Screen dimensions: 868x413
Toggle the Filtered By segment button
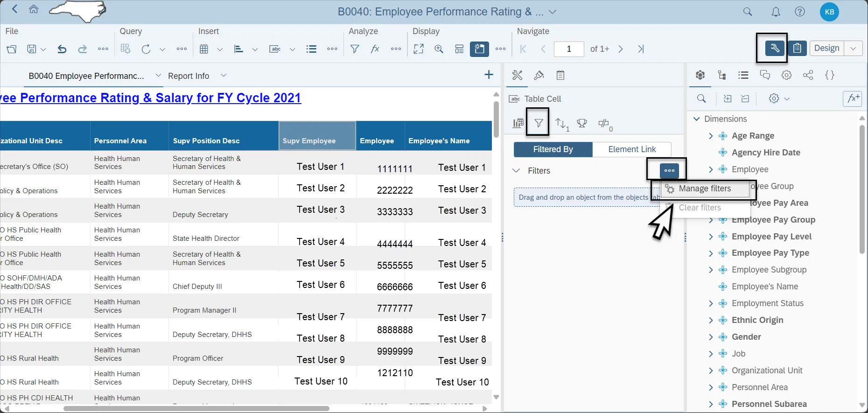coord(553,149)
